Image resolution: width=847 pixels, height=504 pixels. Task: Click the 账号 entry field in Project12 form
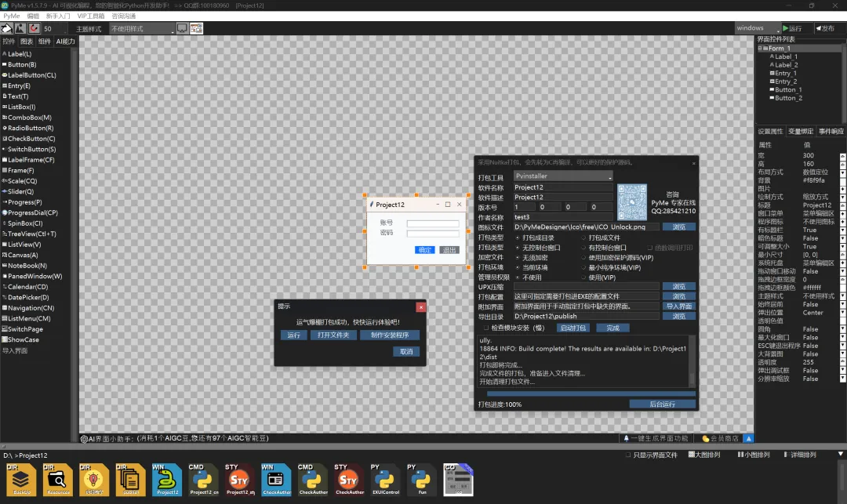point(433,223)
